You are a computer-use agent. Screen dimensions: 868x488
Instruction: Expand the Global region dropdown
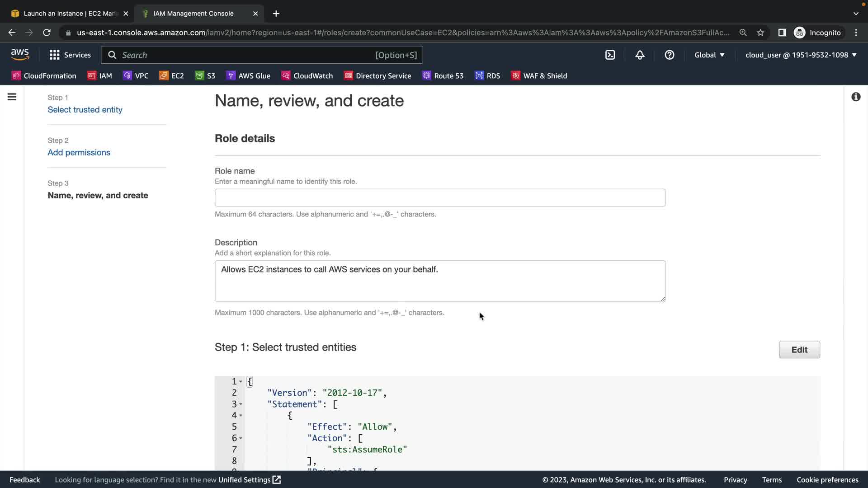709,55
